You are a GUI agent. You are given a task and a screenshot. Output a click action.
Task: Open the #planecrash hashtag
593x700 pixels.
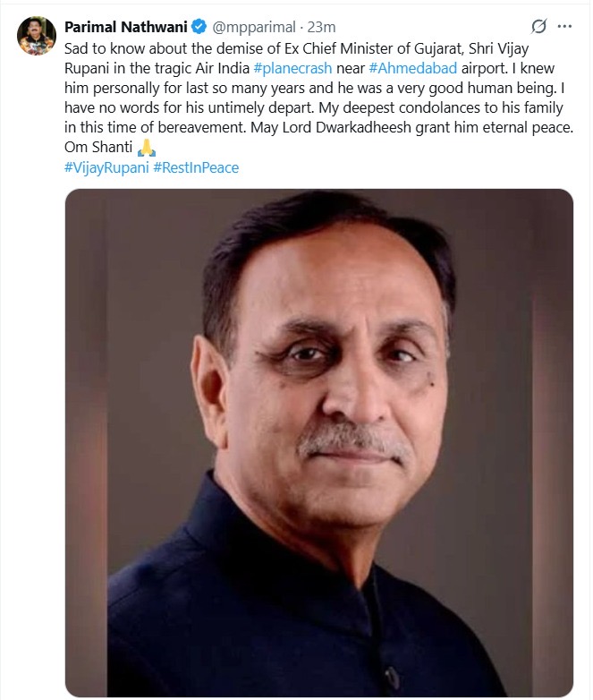pos(292,68)
